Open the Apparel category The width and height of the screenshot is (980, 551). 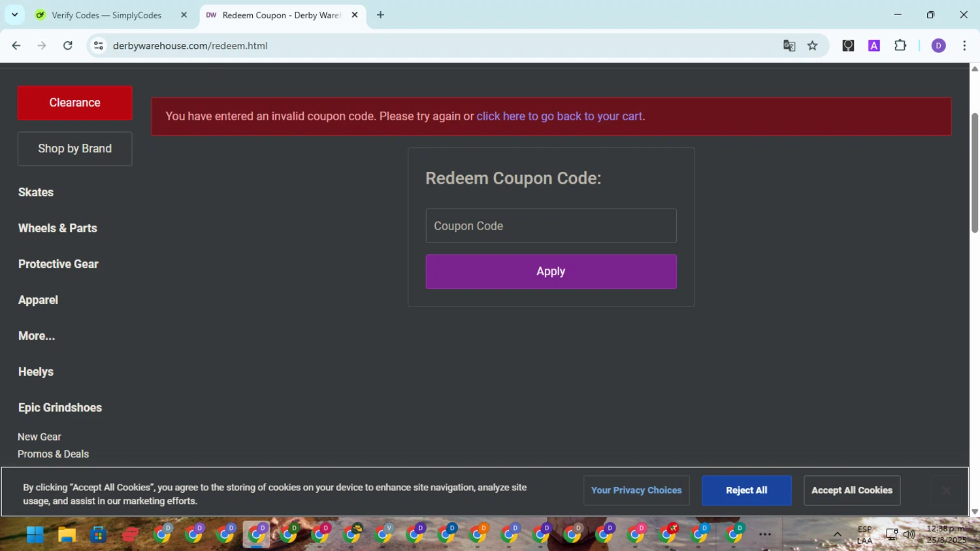[x=38, y=300]
